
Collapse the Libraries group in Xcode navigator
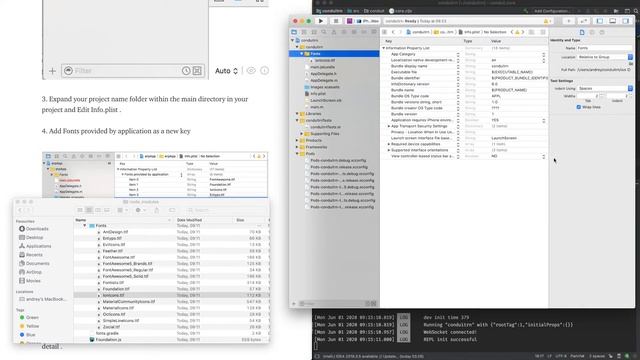click(297, 113)
